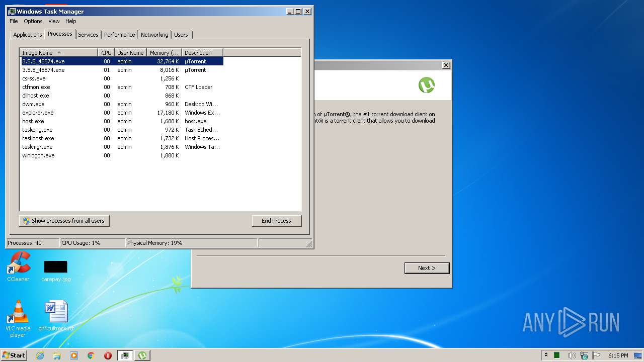Select the taskhost.exe process row
Screen dimensions: 644x362
pyautogui.click(x=122, y=138)
